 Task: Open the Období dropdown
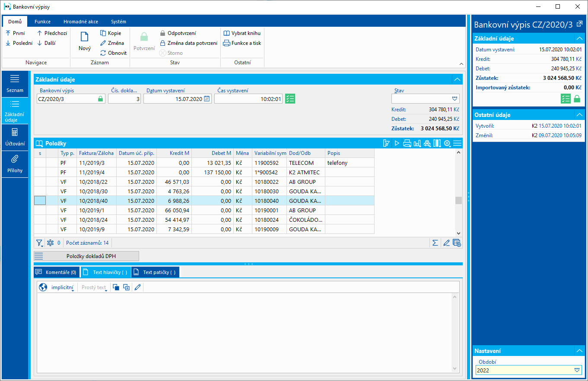tap(576, 370)
